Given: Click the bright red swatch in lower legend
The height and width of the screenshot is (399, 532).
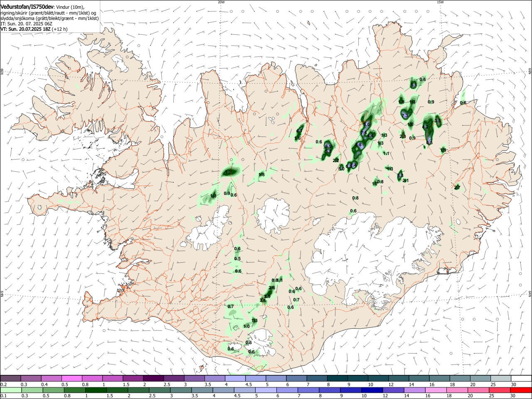Looking at the screenshot, I should [521, 390].
